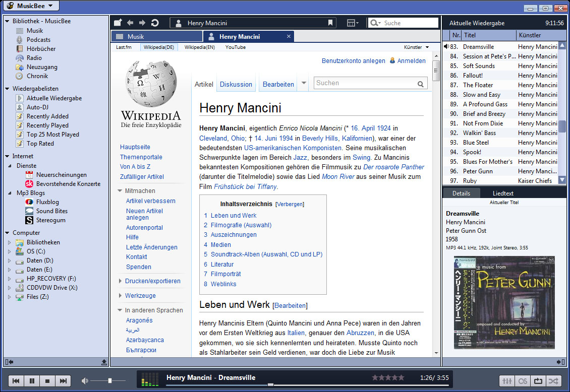Screen dimensions: 570x392
Task: Switch to the Liedtext tab
Action: click(503, 193)
